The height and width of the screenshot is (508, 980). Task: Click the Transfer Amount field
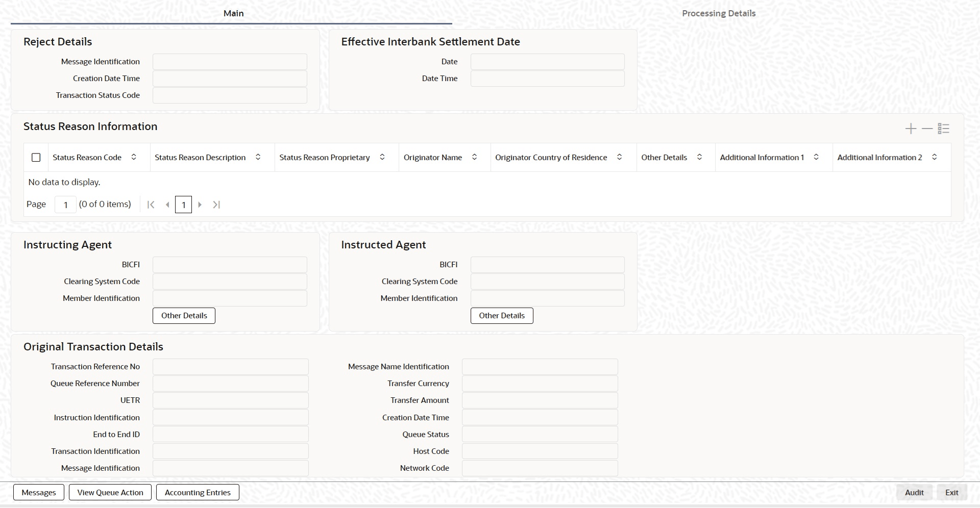[540, 400]
